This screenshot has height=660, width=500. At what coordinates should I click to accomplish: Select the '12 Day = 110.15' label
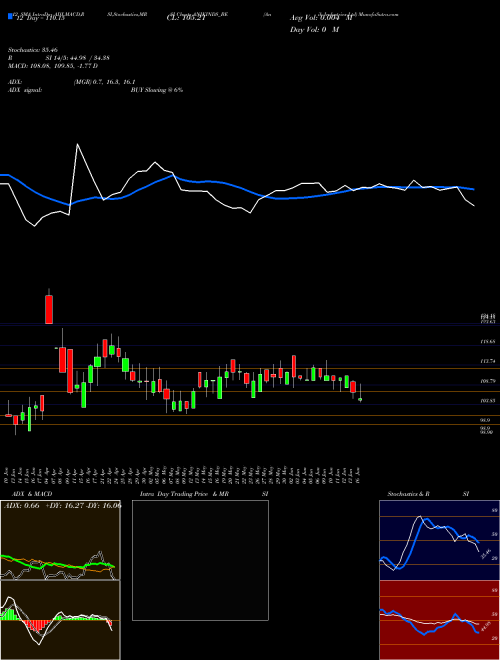(40, 18)
